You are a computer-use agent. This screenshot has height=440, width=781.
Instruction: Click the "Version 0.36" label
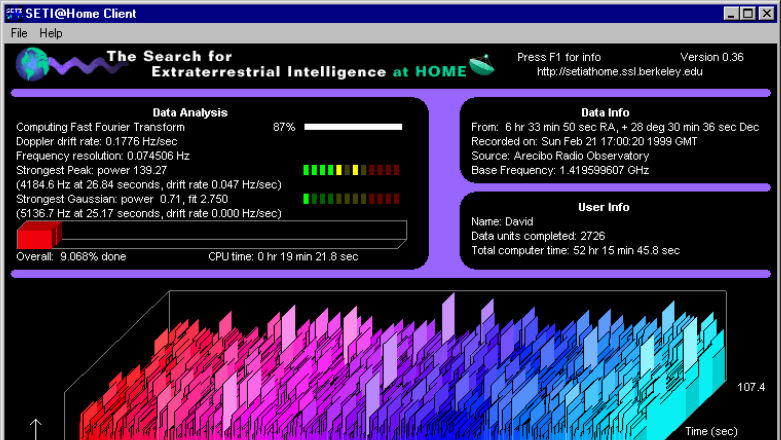point(712,57)
